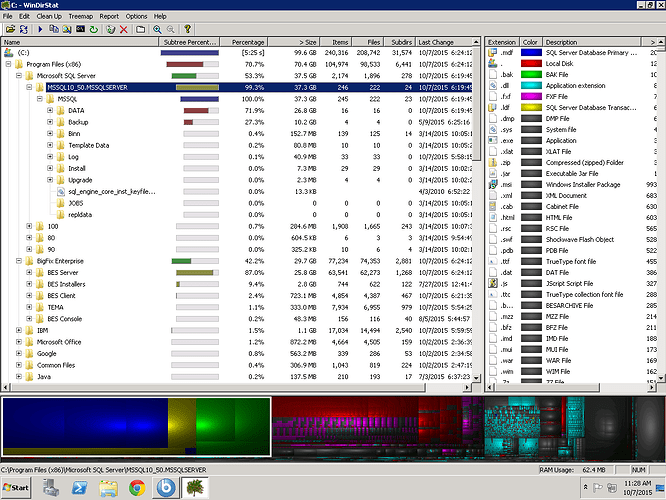Click the magenta .fxf color swatch
This screenshot has width=666, height=500.
531,96
